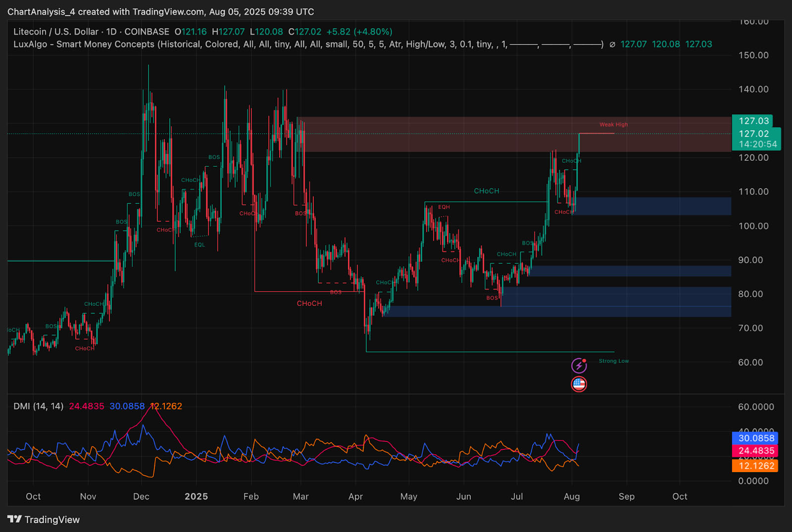Viewport: 792px width, 532px height.
Task: Click the Aug label on time axis
Action: tap(572, 496)
